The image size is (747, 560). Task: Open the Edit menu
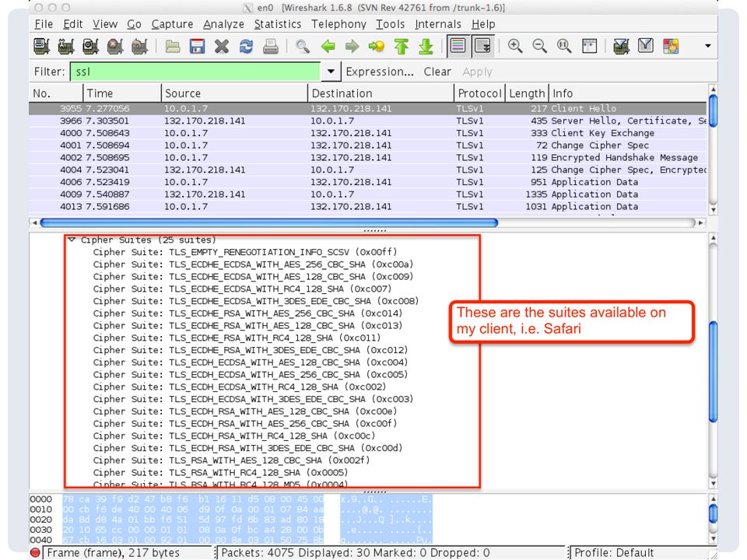[x=73, y=24]
